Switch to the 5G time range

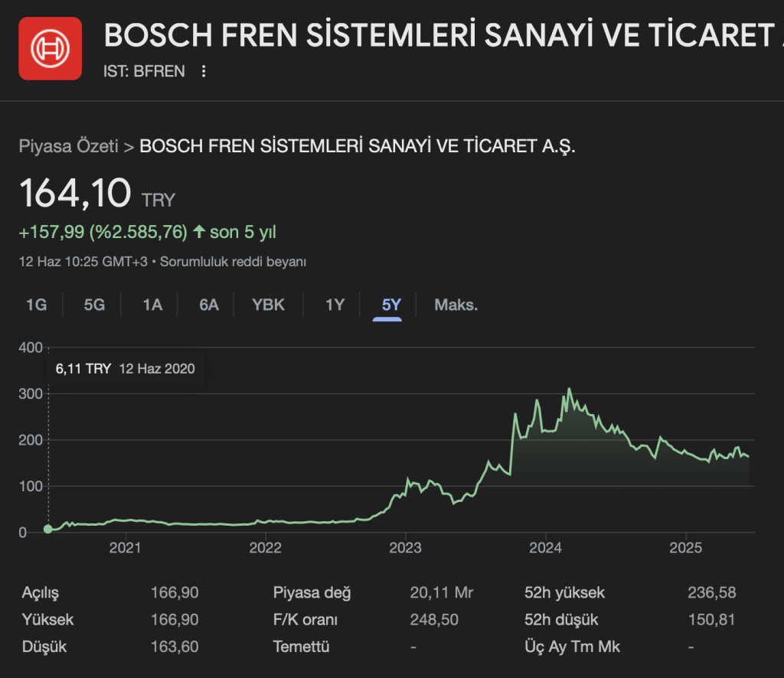94,305
